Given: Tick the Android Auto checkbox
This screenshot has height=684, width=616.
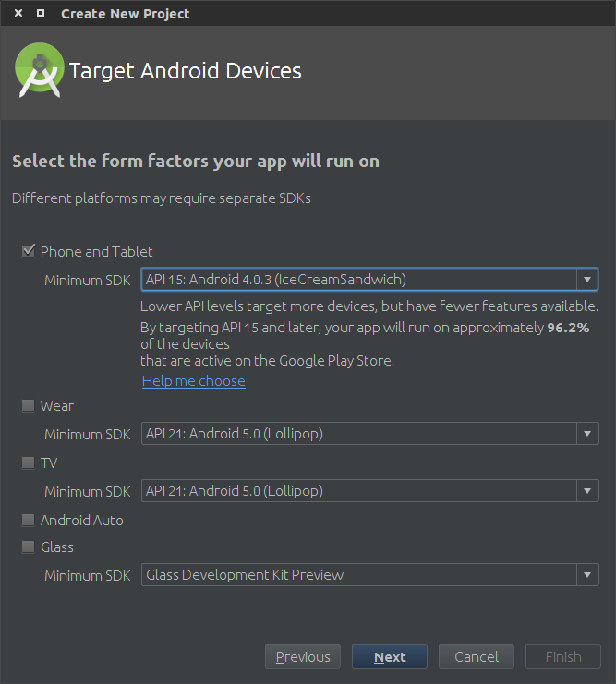Looking at the screenshot, I should (x=29, y=520).
